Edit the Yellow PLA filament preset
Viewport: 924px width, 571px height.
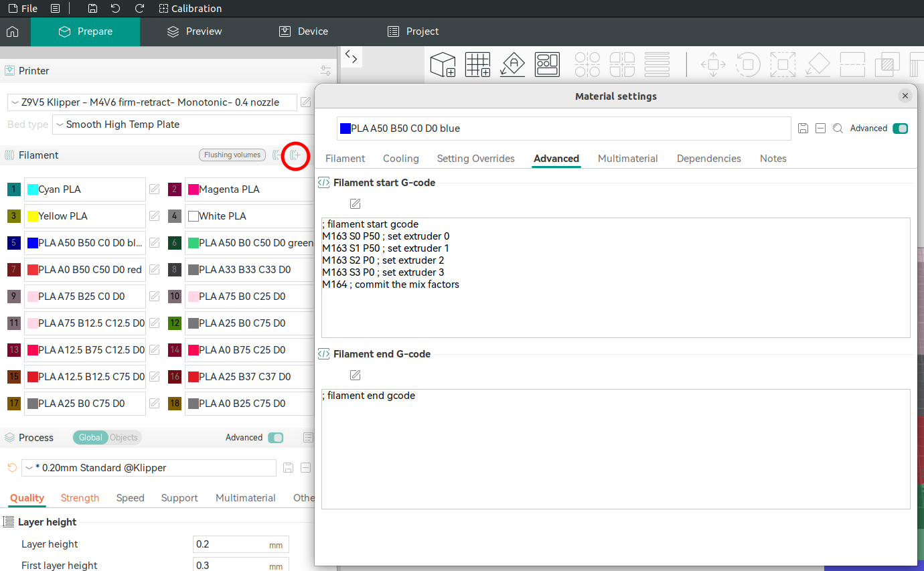click(x=155, y=216)
